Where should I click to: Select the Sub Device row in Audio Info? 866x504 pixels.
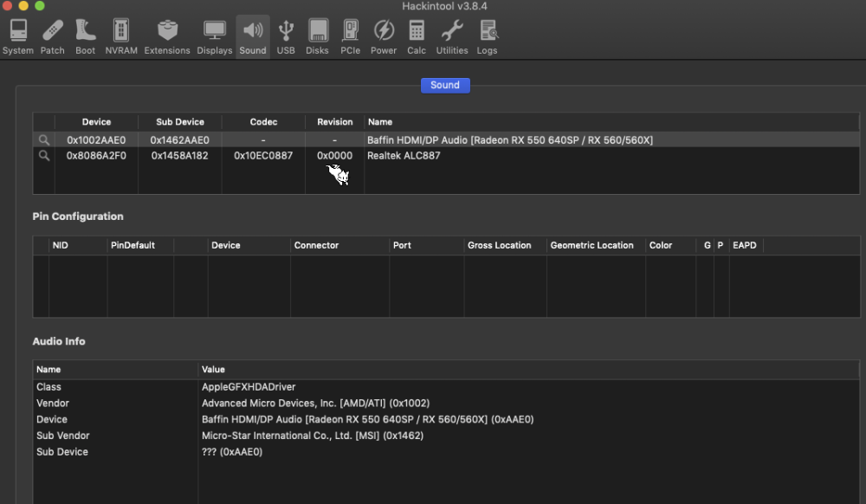tap(446, 451)
